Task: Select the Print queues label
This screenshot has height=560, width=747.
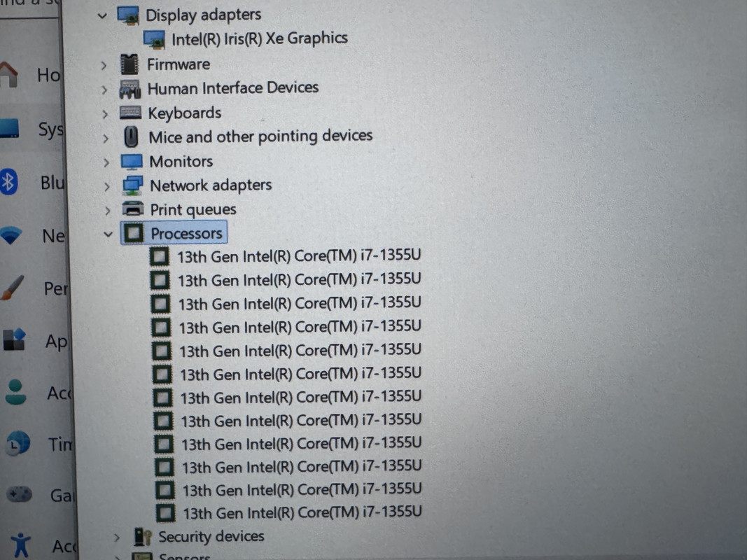Action: pyautogui.click(x=193, y=209)
